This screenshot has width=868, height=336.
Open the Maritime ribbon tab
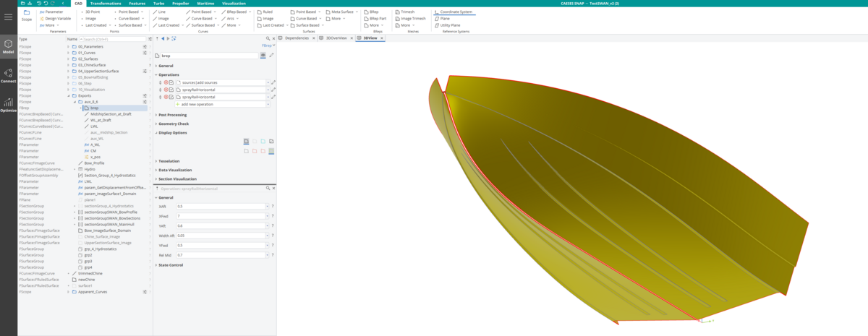(205, 3)
